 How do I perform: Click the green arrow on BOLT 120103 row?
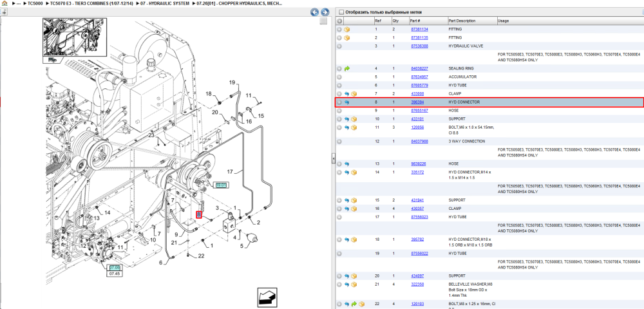click(x=354, y=304)
